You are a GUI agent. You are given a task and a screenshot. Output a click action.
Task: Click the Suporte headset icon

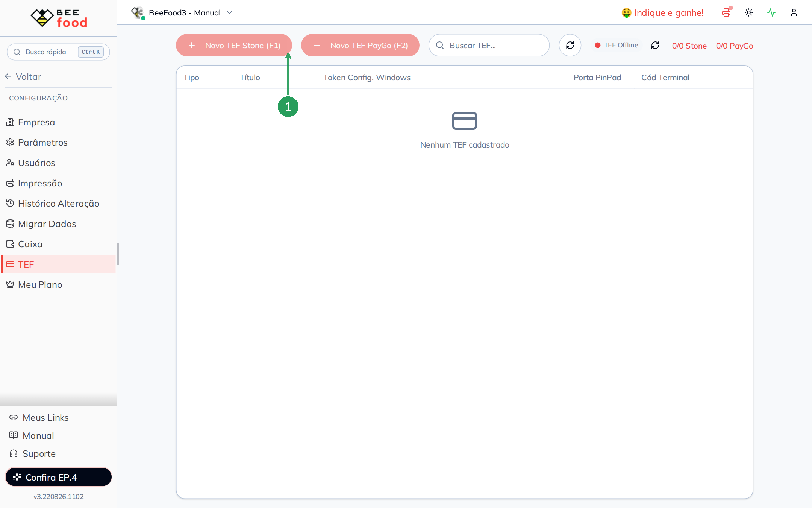[14, 453]
